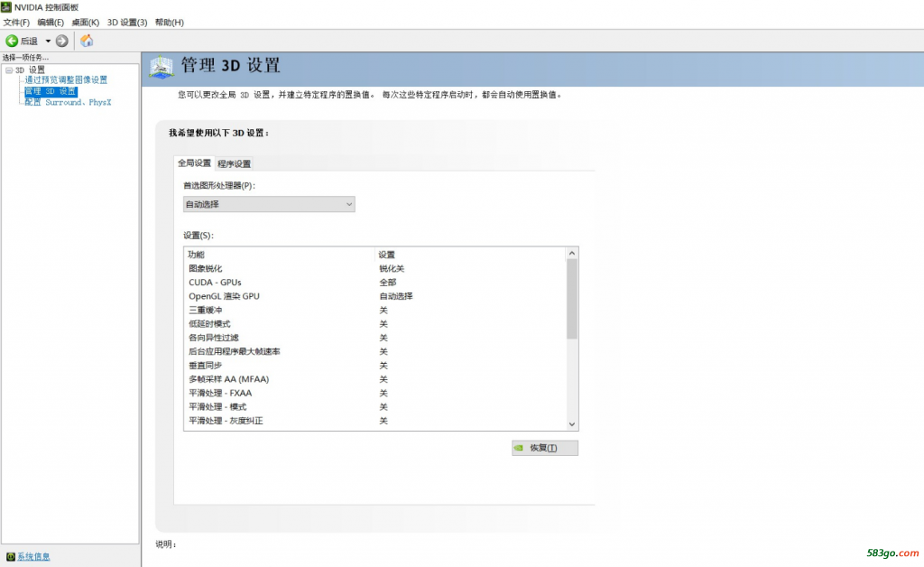The height and width of the screenshot is (567, 924).
Task: Click the green Back (后退) arrow icon
Action: 12,41
